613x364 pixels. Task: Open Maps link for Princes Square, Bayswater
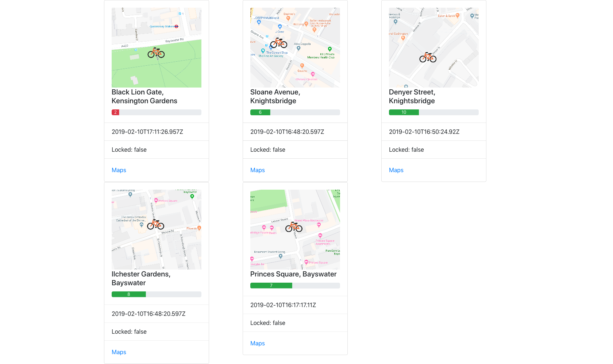pos(258,343)
